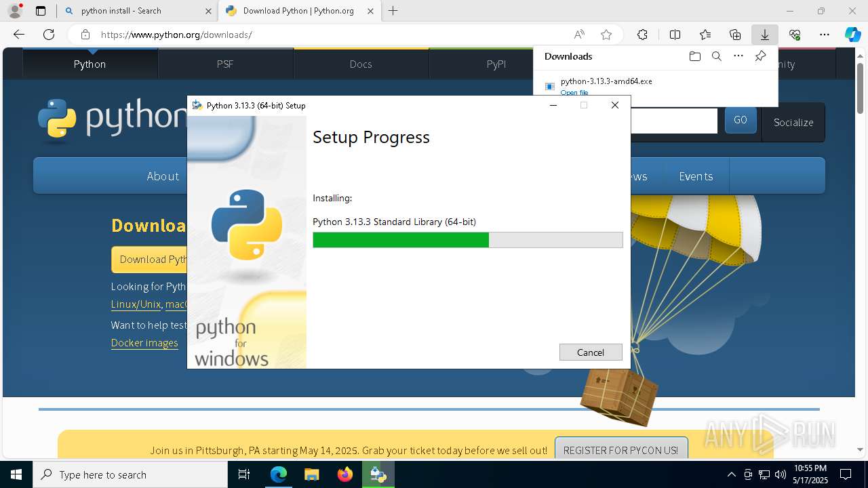Add this page to favorites star
The height and width of the screenshot is (488, 868).
pos(606,35)
